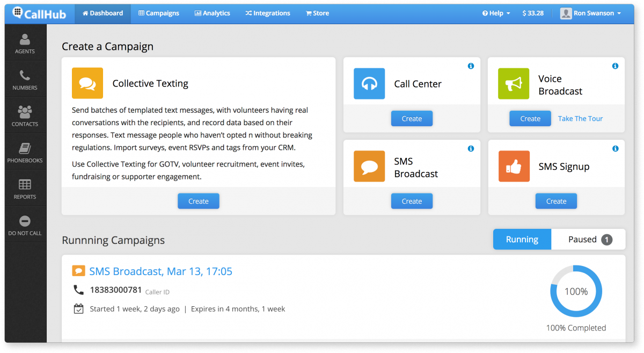Open the Integrations menu item
Image resolution: width=644 pixels, height=353 pixels.
tap(268, 13)
